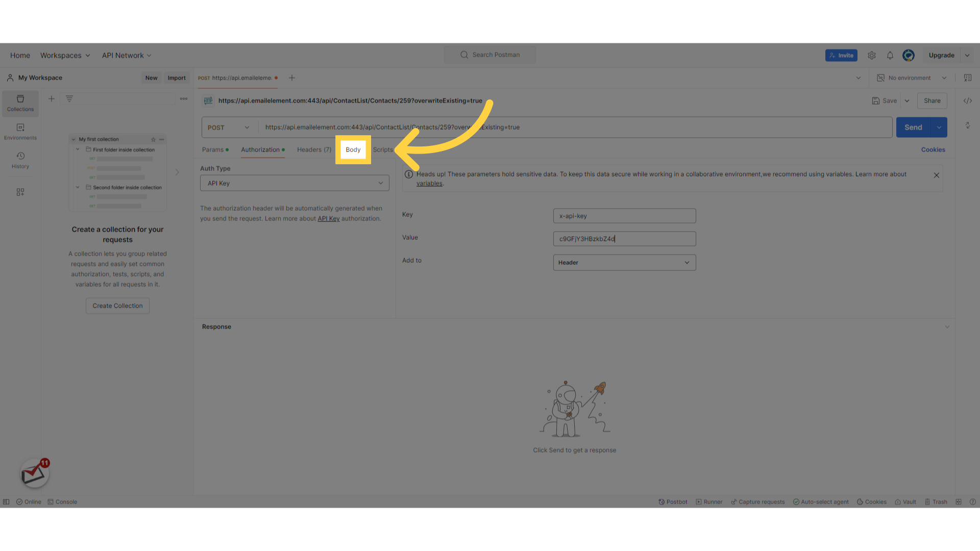Open the Console in status bar
The width and height of the screenshot is (980, 551).
(62, 502)
